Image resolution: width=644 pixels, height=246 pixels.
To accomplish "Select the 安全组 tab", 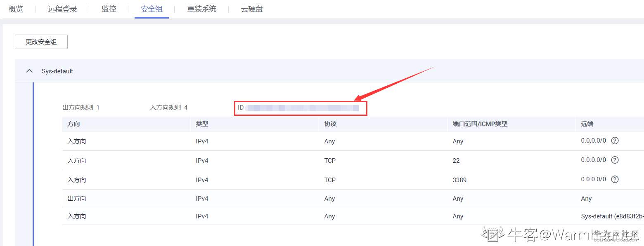I will (x=152, y=9).
